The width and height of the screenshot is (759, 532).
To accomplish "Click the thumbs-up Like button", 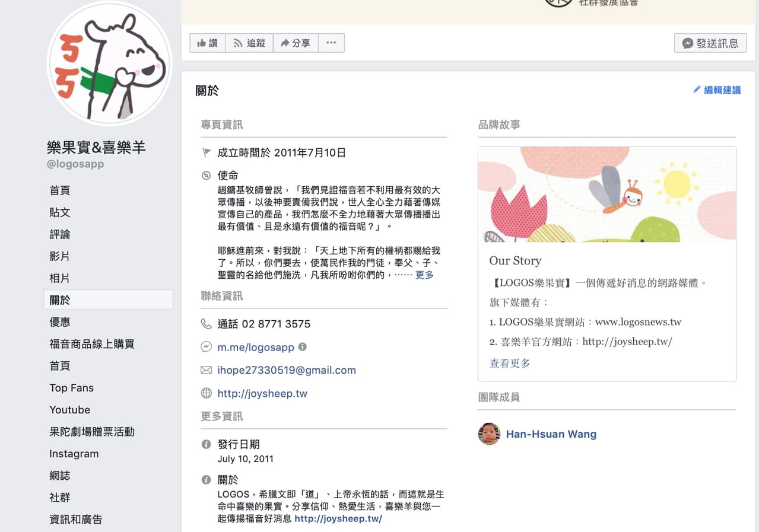I will coord(208,43).
